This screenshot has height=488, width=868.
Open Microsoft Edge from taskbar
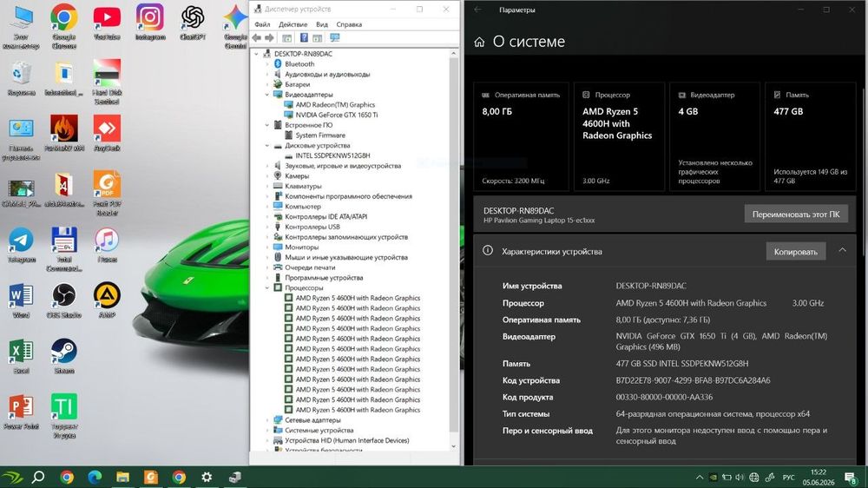tap(95, 477)
